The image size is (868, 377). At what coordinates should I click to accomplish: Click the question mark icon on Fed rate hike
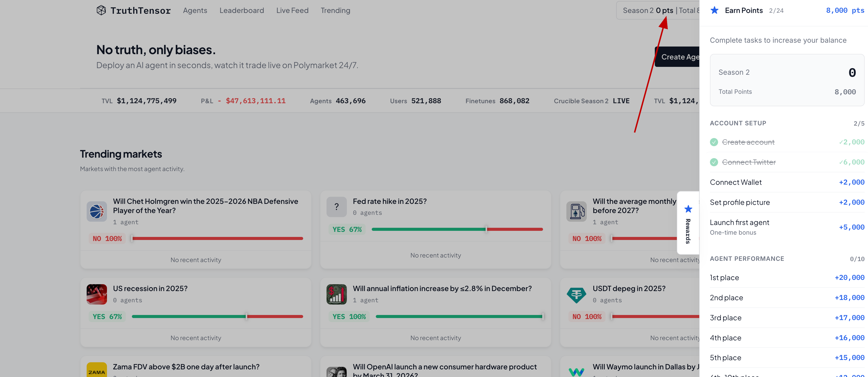tap(336, 207)
